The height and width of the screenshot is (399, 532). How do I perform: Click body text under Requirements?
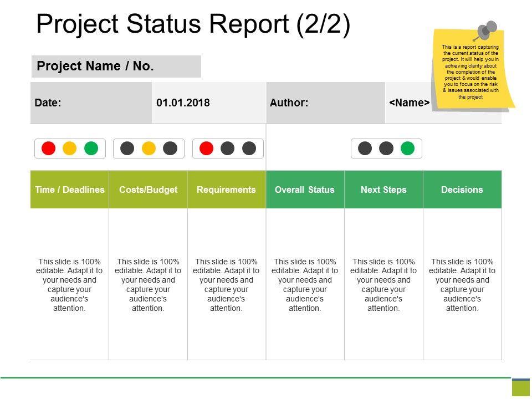tap(226, 285)
